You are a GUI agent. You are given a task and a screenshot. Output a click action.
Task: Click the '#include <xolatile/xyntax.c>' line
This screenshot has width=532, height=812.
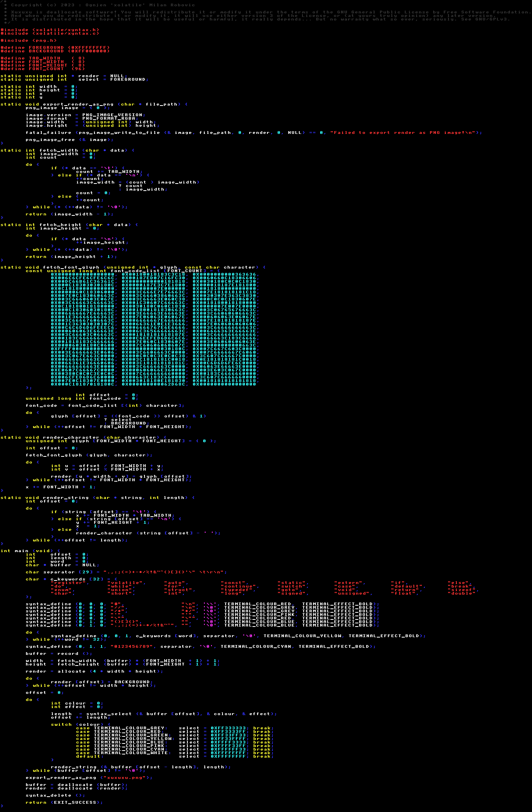(50, 33)
